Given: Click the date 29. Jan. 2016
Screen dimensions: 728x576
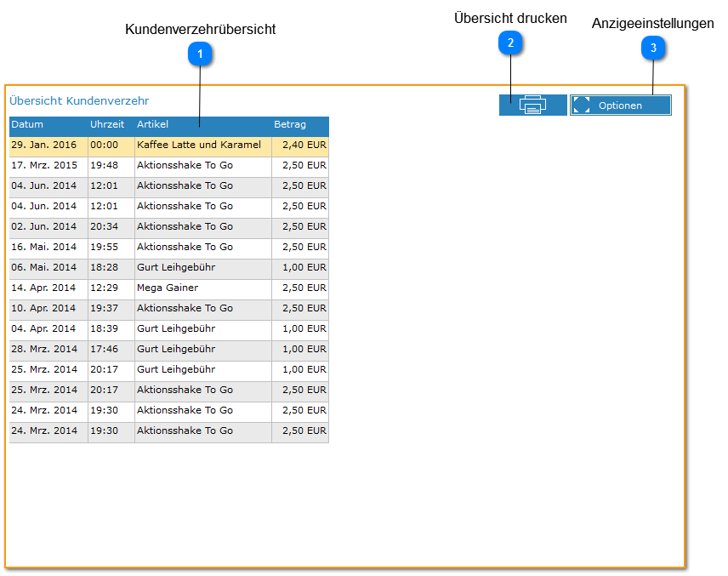Looking at the screenshot, I should click(43, 145).
